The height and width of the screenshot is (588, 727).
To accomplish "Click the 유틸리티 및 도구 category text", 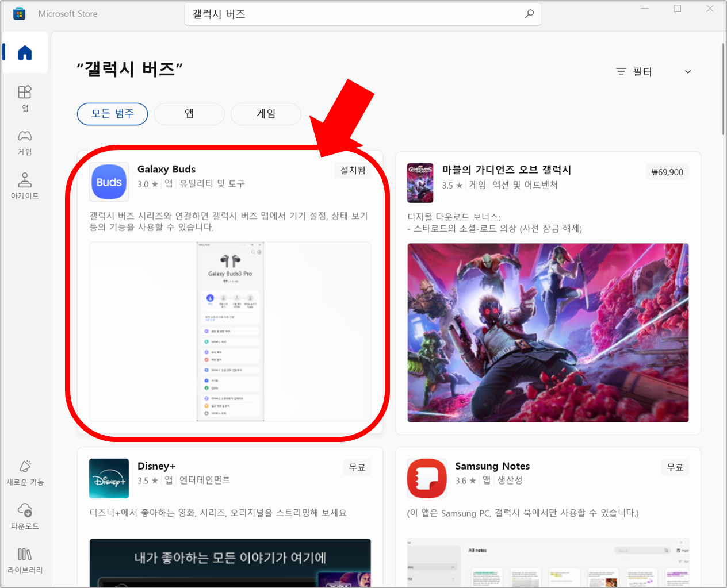I will tap(212, 184).
